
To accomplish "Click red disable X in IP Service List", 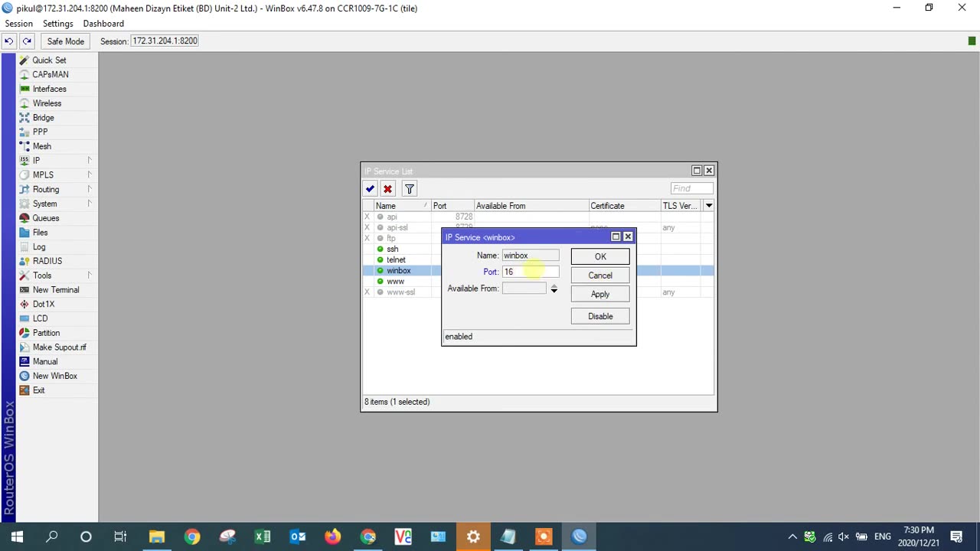I will pos(387,189).
